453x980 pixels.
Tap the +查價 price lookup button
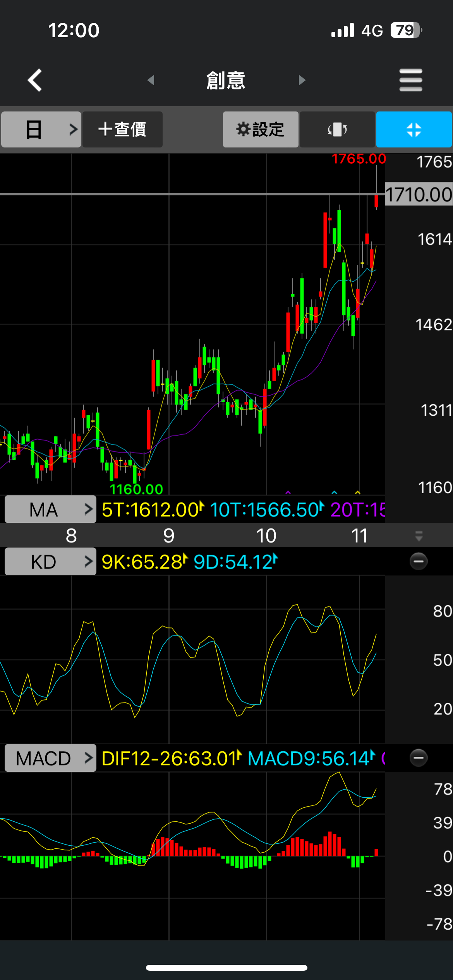coord(122,129)
